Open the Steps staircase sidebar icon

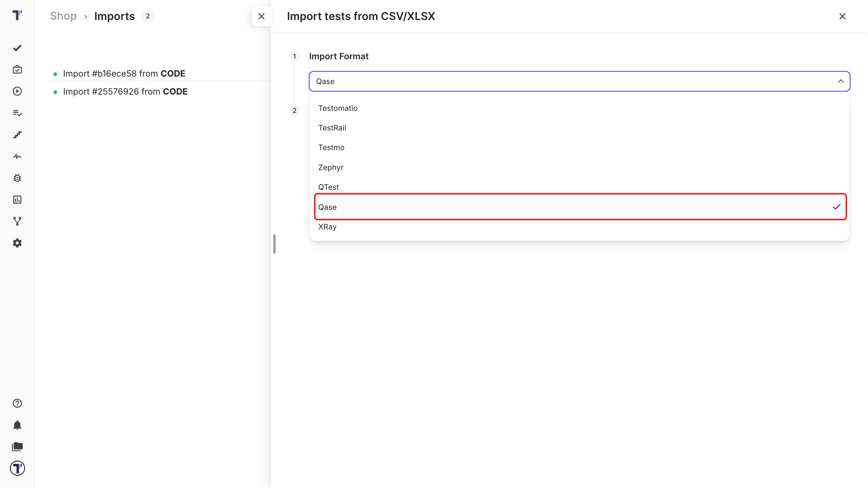tap(17, 135)
